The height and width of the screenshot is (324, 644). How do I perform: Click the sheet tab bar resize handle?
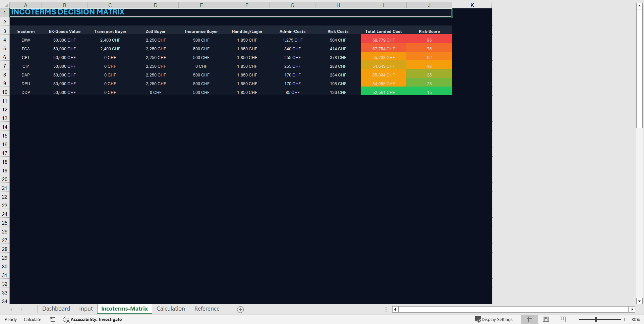click(x=386, y=309)
